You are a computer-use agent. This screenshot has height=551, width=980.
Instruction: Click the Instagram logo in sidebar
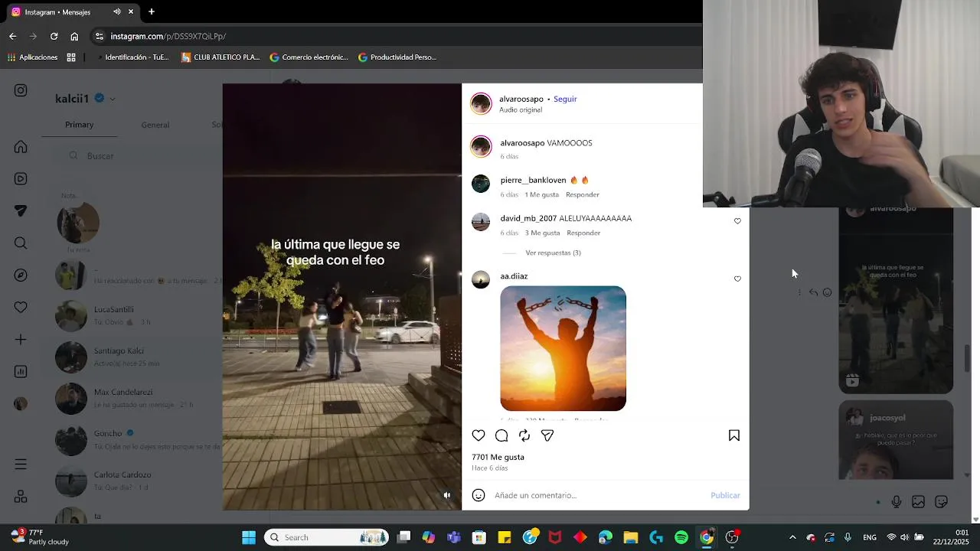click(21, 90)
